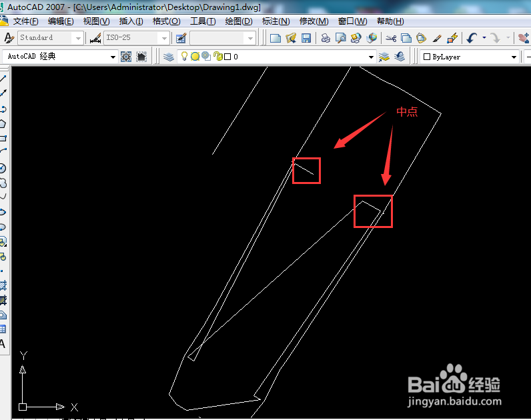This screenshot has height=420, width=531.
Task: Open the Dimension Style manager icon
Action: click(95, 38)
